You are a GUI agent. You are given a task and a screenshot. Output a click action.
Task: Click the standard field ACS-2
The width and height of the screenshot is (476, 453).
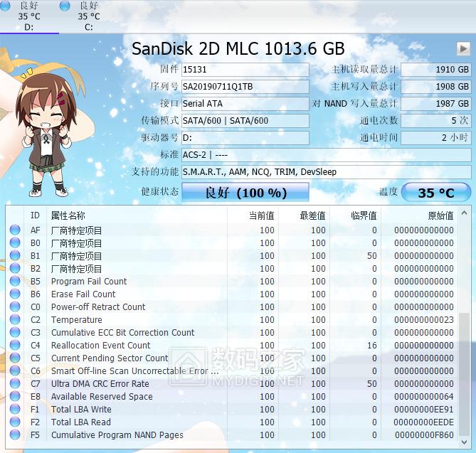point(327,155)
